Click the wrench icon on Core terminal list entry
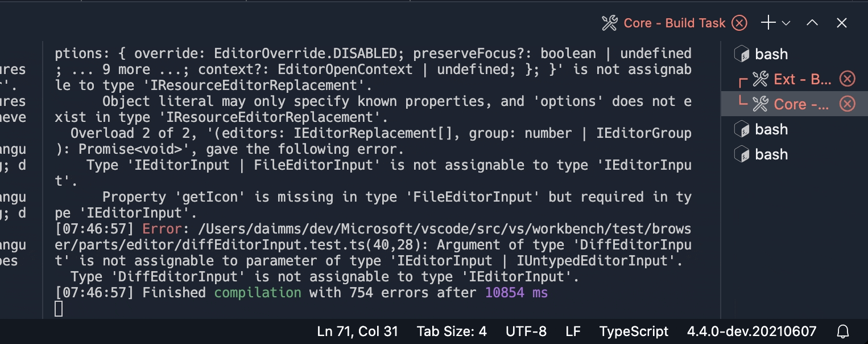Screen dimensions: 868x344 tap(760, 104)
